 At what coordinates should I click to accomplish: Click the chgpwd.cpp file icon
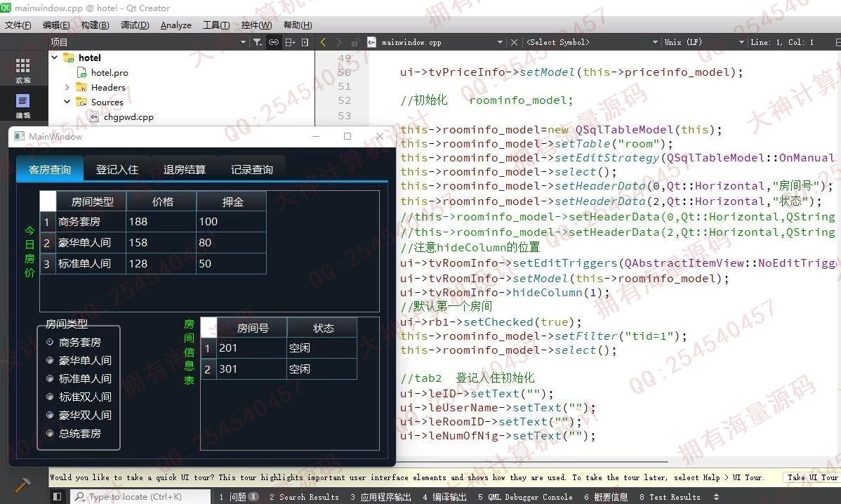[x=94, y=117]
